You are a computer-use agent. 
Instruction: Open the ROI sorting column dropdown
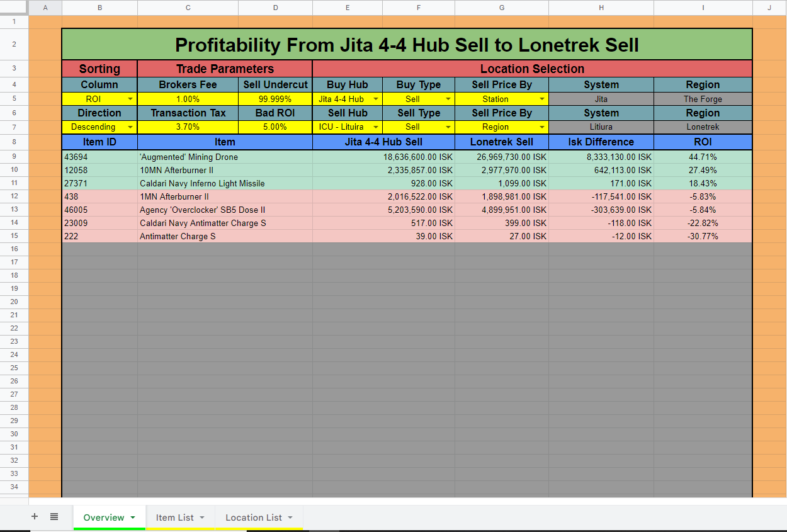click(x=131, y=99)
